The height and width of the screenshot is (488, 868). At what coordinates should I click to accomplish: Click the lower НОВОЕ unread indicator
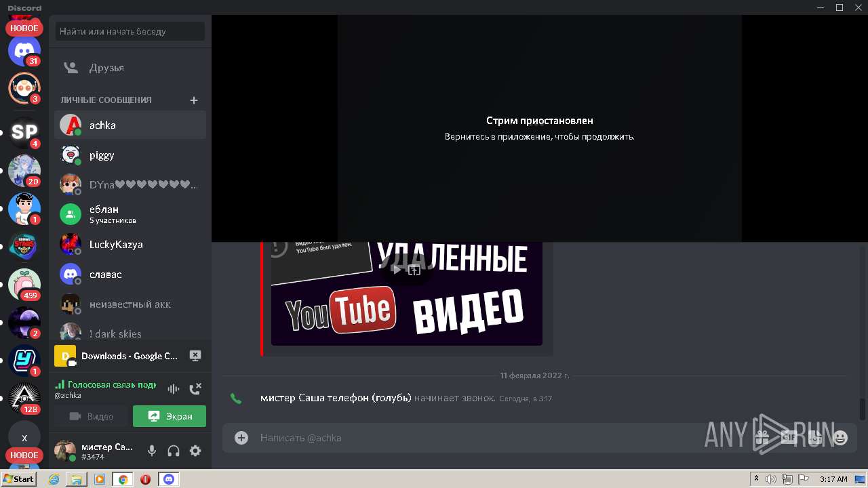coord(24,455)
